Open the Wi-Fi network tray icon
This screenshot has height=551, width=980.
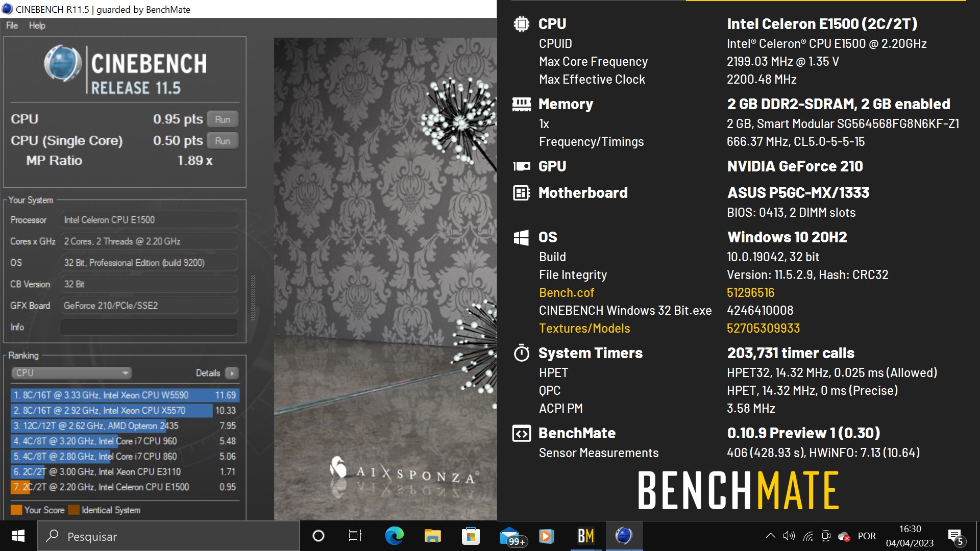808,536
